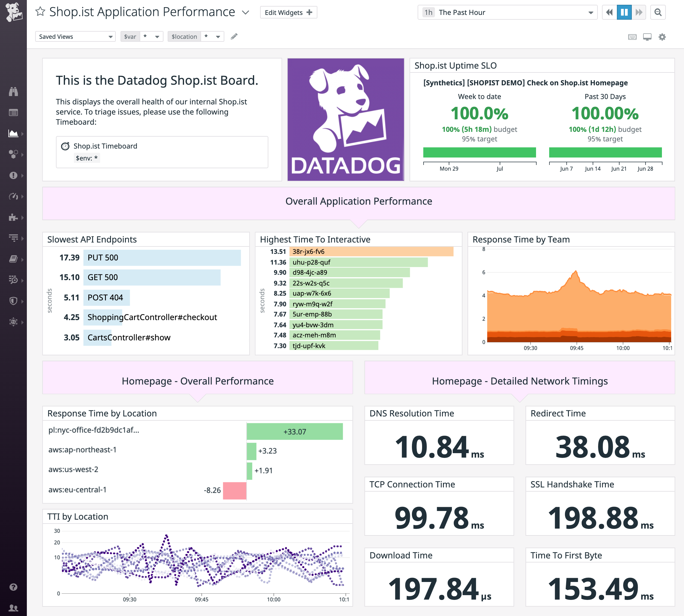The height and width of the screenshot is (616, 684).
Task: Open the APM speedometer icon in the sidebar
Action: tap(13, 196)
